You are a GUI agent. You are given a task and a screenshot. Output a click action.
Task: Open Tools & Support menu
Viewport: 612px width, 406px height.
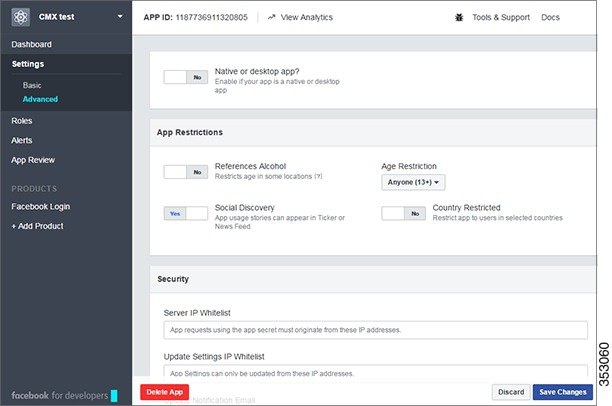tap(501, 17)
